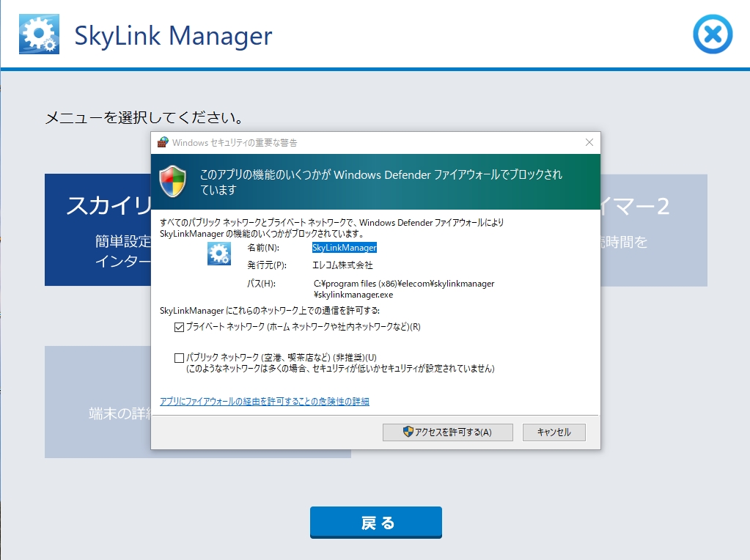Click the shield icon on アクセスを許可する button
The height and width of the screenshot is (560, 750).
(x=408, y=432)
